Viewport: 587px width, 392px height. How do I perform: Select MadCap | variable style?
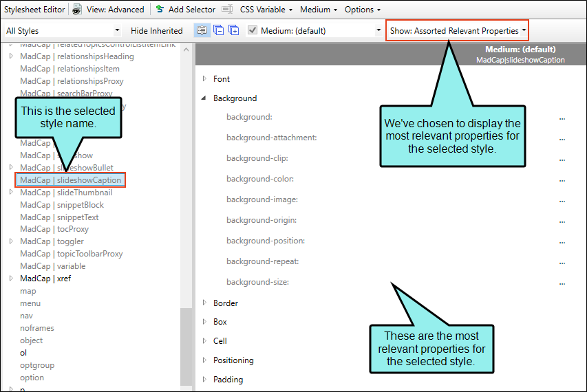pyautogui.click(x=53, y=266)
